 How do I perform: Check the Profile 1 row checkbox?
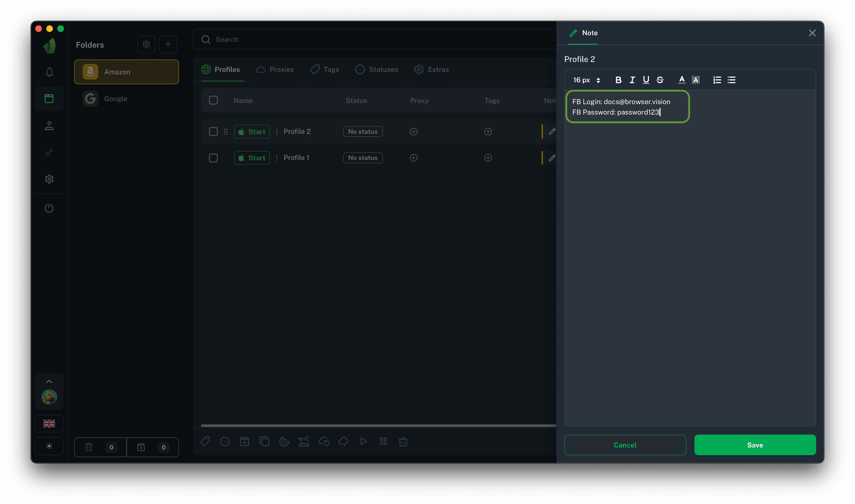[x=213, y=158]
